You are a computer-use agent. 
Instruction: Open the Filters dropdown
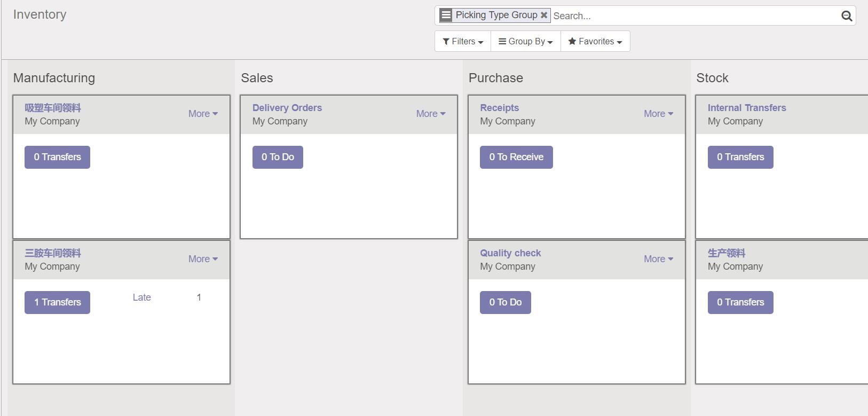tap(463, 41)
